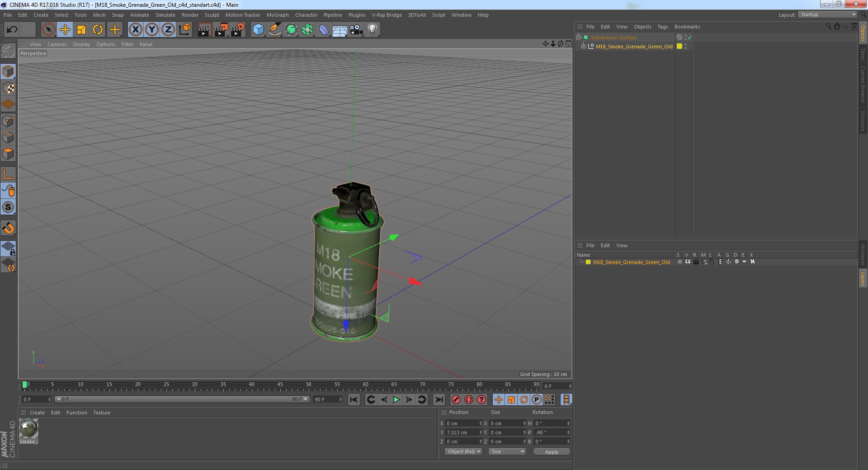Open Object (Rel) coordinate dropdown

tap(464, 451)
